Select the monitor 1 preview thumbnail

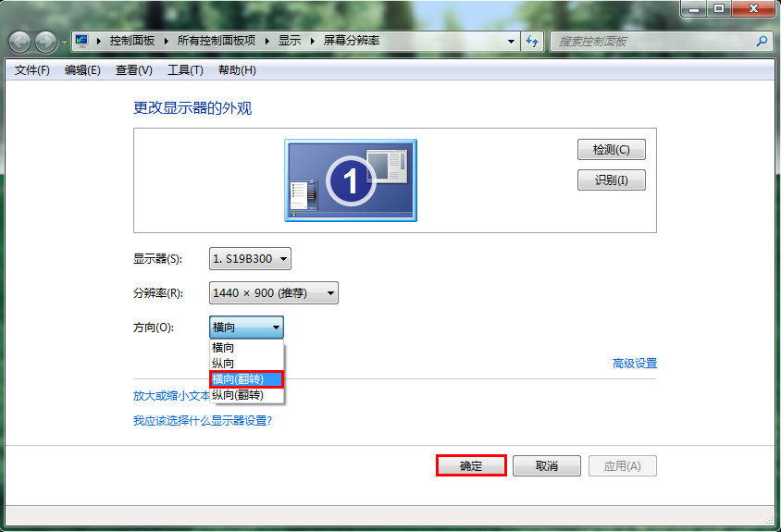pos(351,180)
